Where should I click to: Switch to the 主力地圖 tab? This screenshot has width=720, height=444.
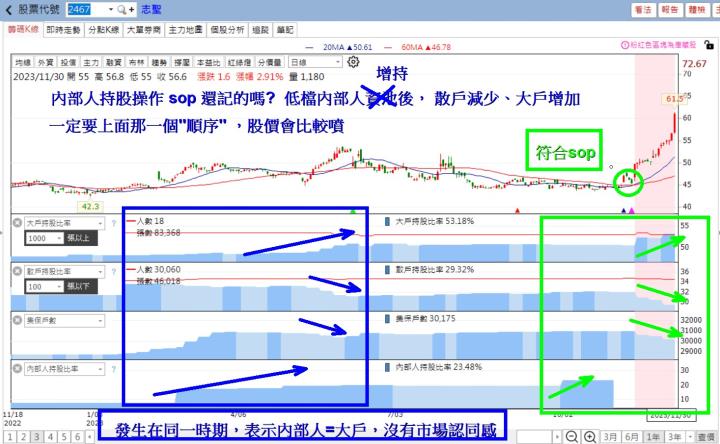(x=186, y=30)
